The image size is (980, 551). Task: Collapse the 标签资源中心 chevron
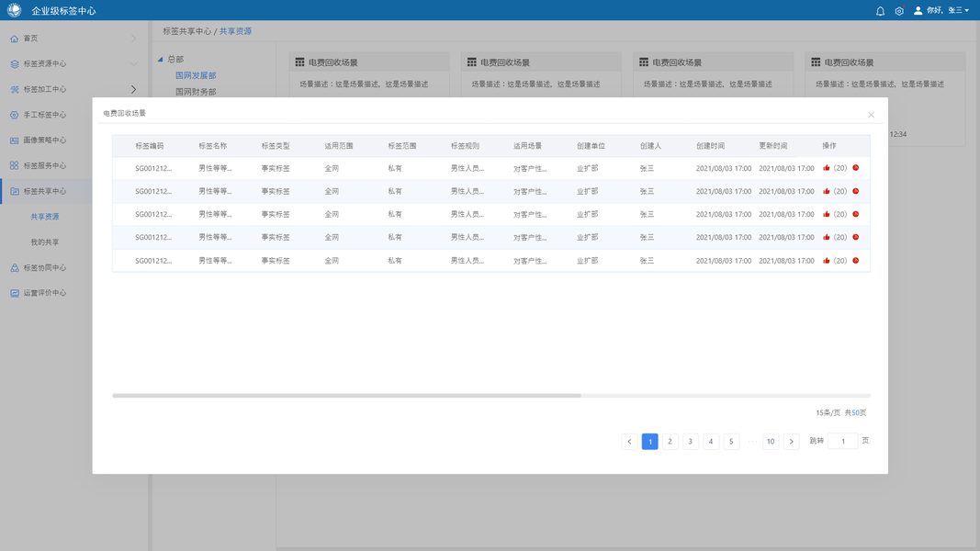[133, 63]
